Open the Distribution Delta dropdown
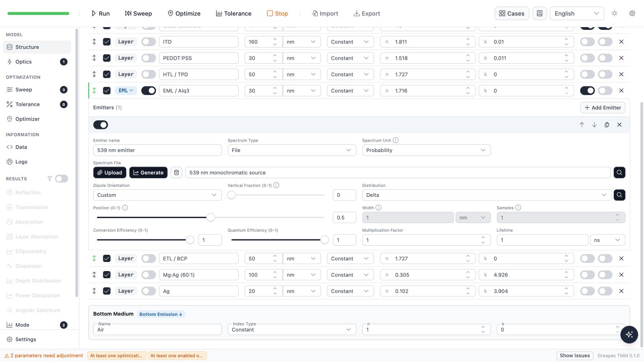 (x=486, y=195)
